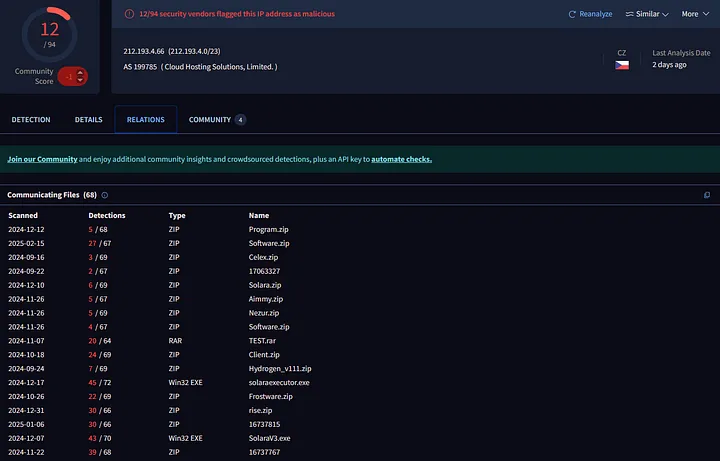Screen dimensions: 720x461
Task: Click scanned date 2024-12-12
Action: click(26, 230)
